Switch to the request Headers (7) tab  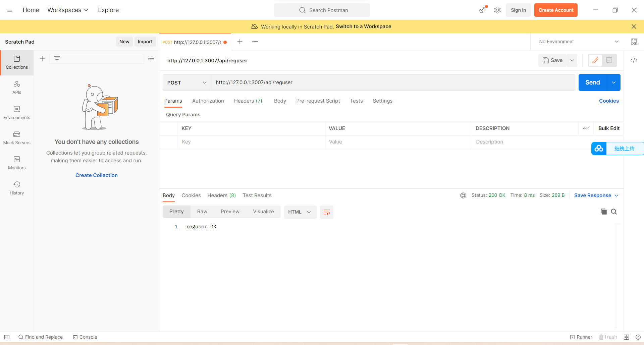[x=248, y=101]
